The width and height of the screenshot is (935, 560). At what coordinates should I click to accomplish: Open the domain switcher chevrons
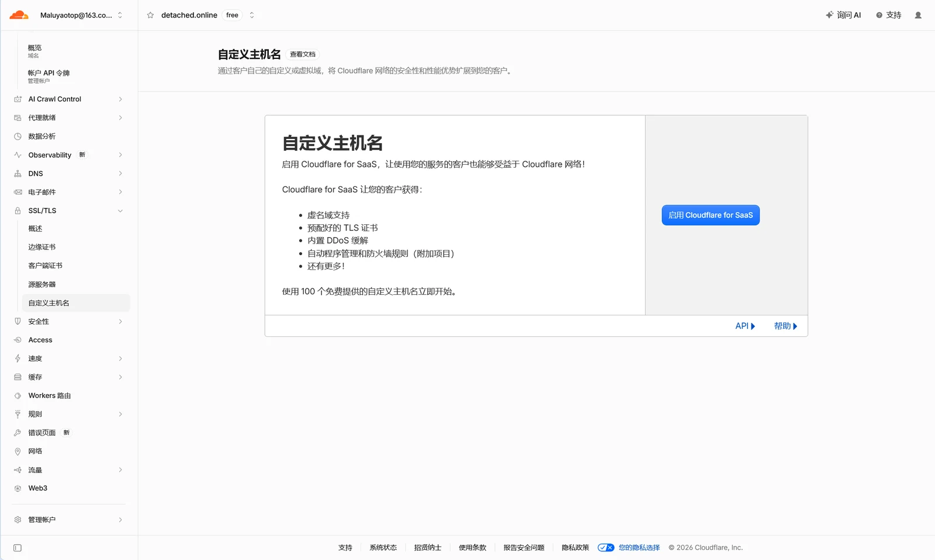pos(252,15)
